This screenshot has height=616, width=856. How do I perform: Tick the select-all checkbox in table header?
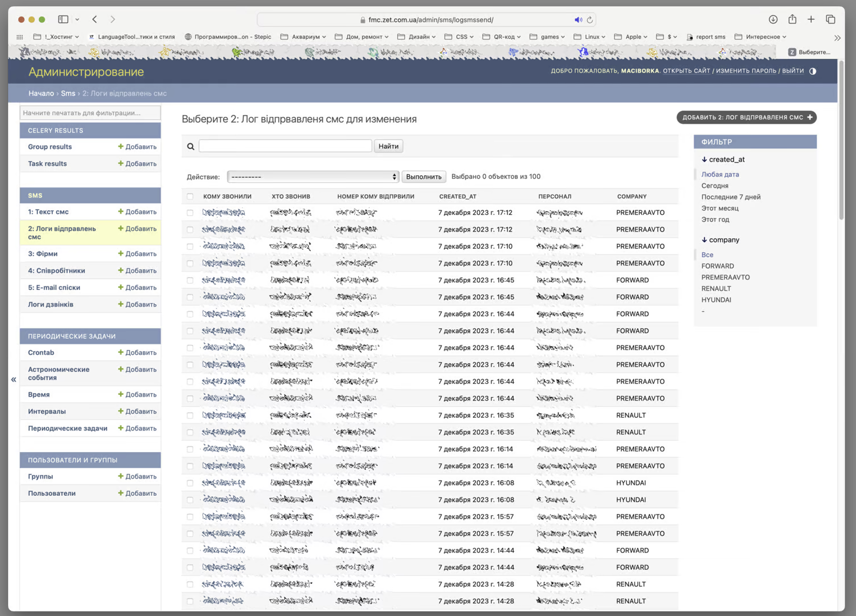pyautogui.click(x=190, y=197)
